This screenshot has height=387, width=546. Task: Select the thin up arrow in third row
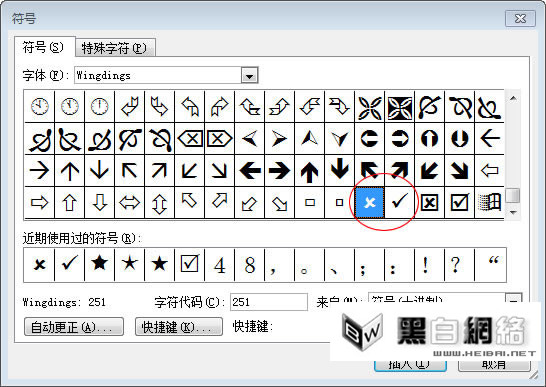point(69,170)
